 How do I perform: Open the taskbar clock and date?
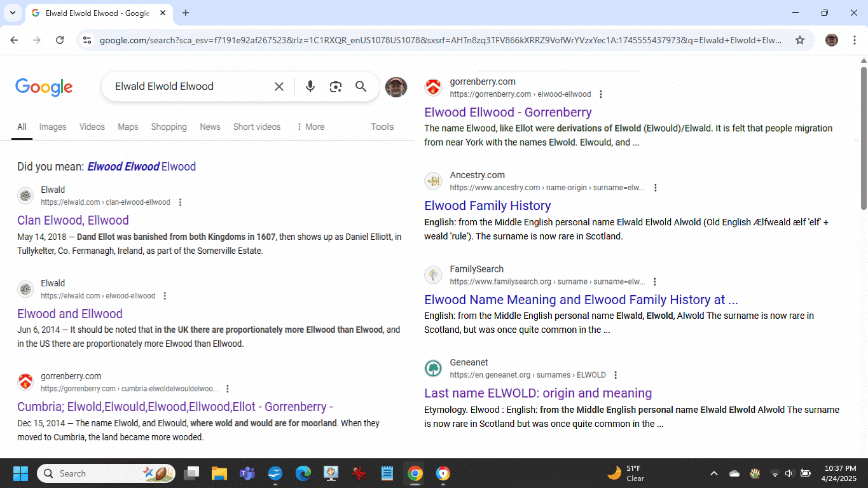point(839,473)
